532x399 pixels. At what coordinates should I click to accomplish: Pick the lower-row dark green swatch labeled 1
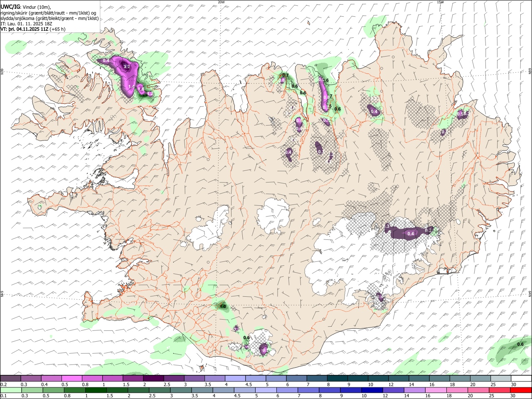pyautogui.click(x=96, y=390)
